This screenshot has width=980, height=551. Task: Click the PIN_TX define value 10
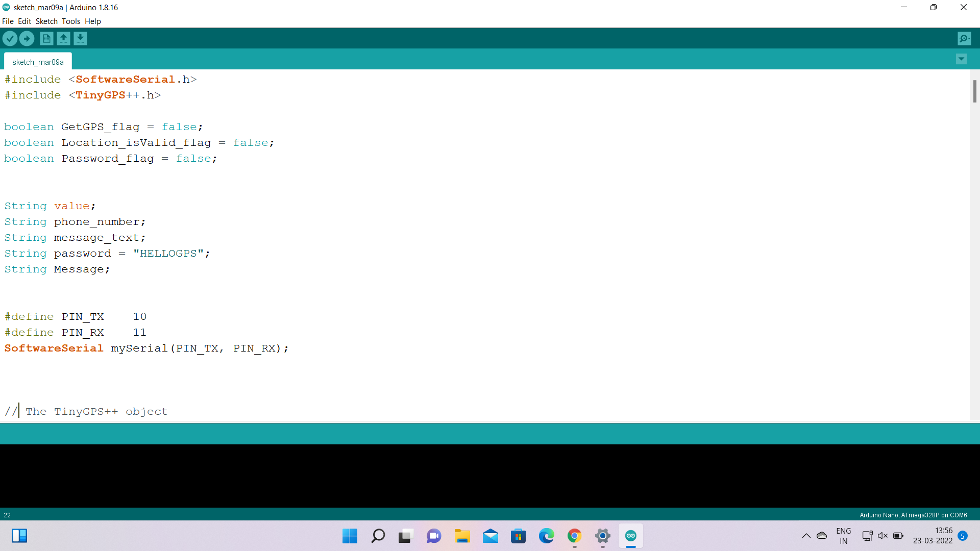coord(140,317)
